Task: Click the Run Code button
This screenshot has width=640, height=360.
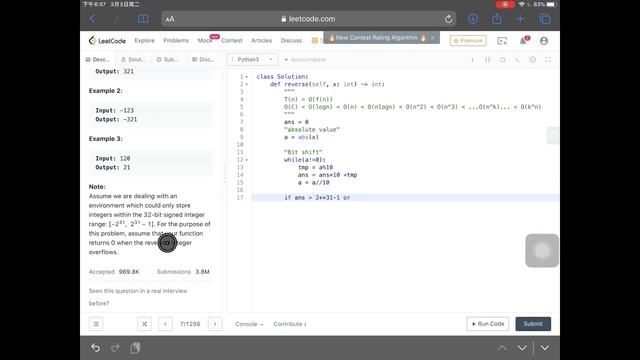Action: pyautogui.click(x=488, y=324)
